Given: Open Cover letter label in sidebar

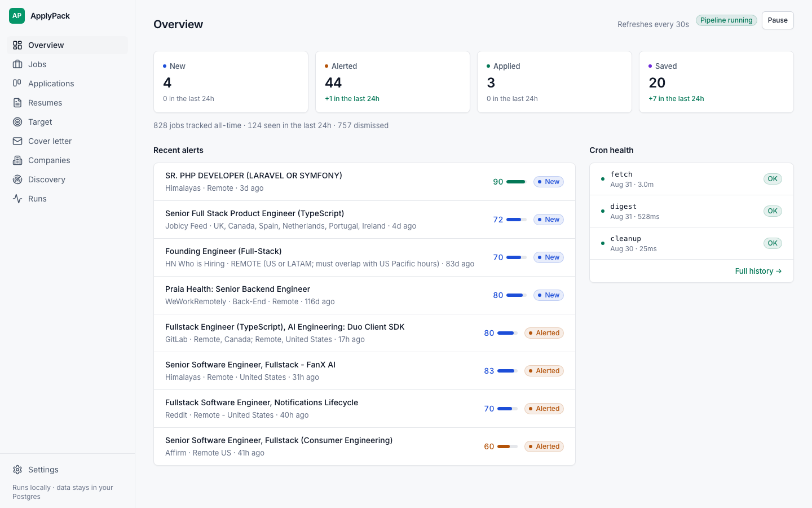Looking at the screenshot, I should click(x=50, y=141).
